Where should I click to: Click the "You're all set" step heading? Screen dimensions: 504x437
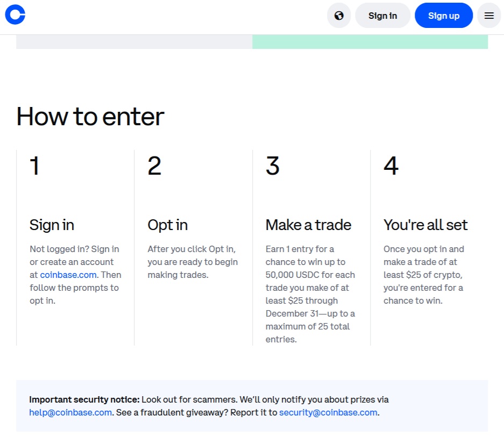click(x=425, y=225)
